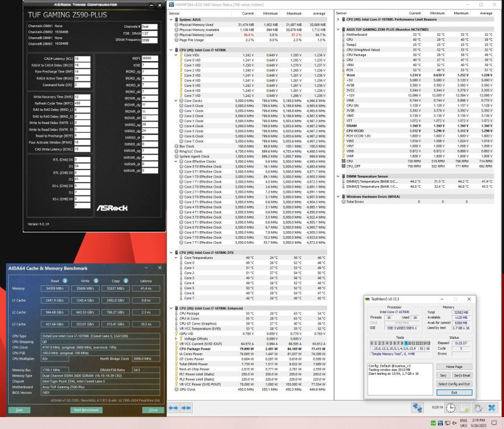Click HWiNFO blue X close sensors icon
The width and height of the screenshot is (504, 429).
click(492, 408)
